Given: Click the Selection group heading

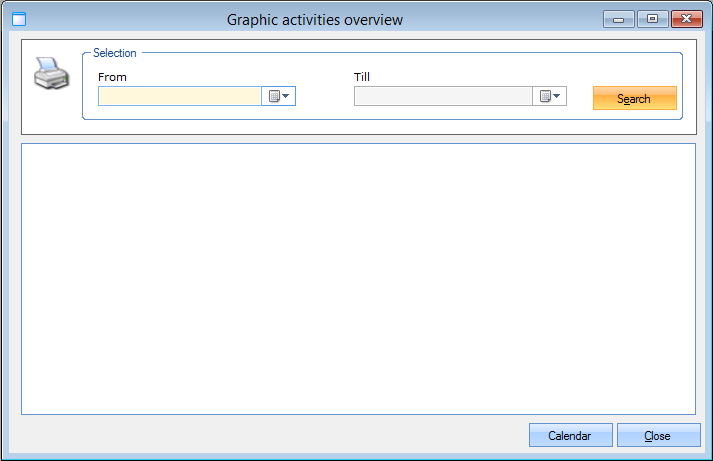Looking at the screenshot, I should (x=114, y=53).
